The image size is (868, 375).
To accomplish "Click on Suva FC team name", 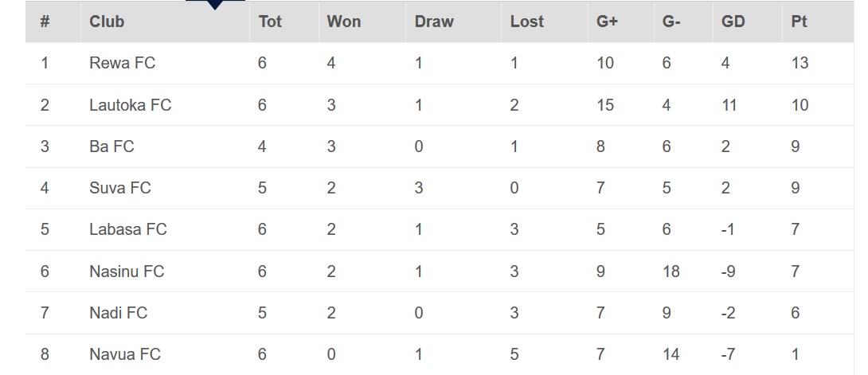I will [x=119, y=188].
